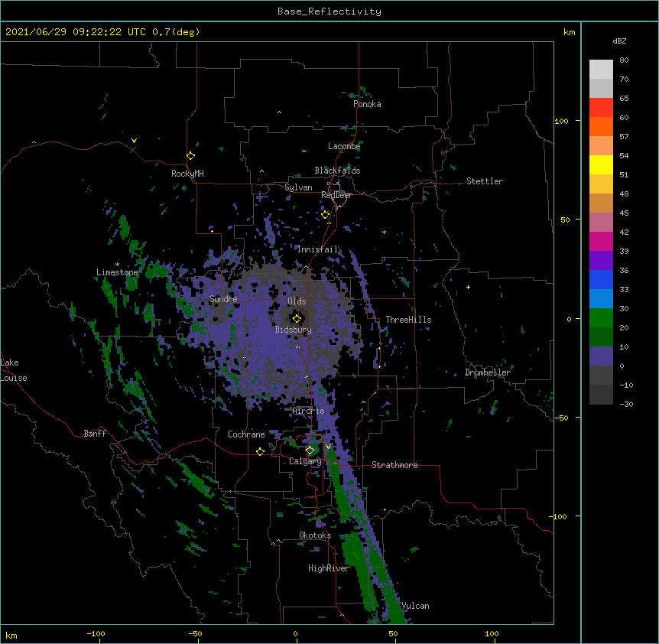Pick the magenta 42-39 dBZ legend swatch
Image resolution: width=659 pixels, height=644 pixels.
(601, 241)
